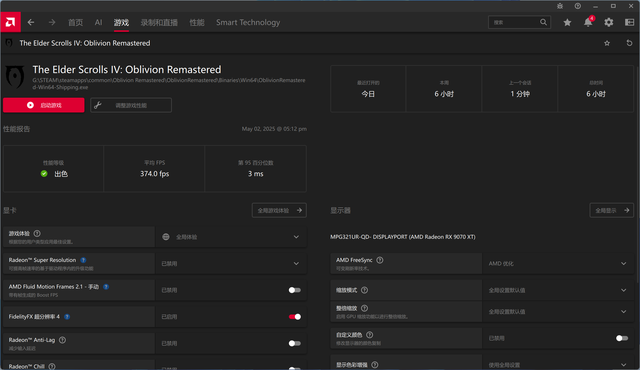Click the favorites star in top bar

click(567, 22)
